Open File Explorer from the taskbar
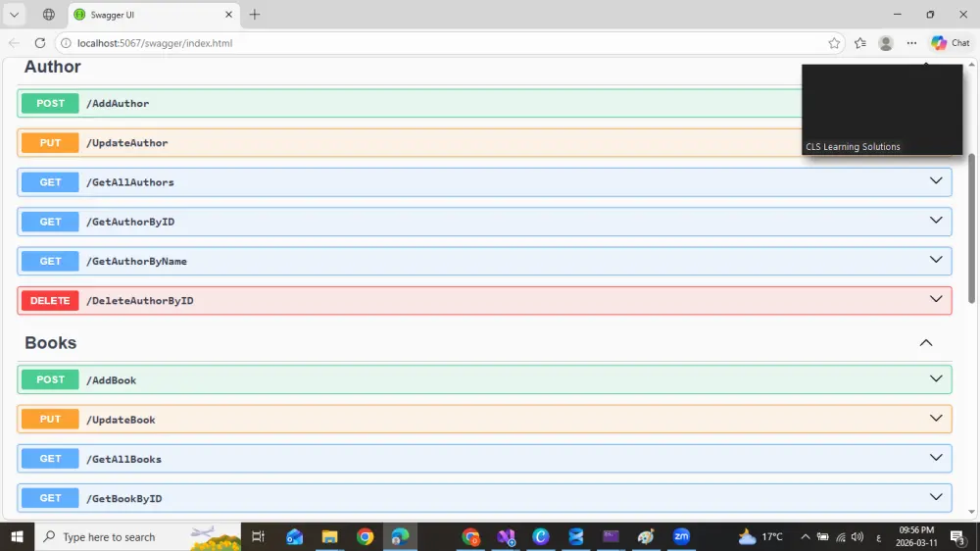Image resolution: width=980 pixels, height=551 pixels. click(x=329, y=536)
